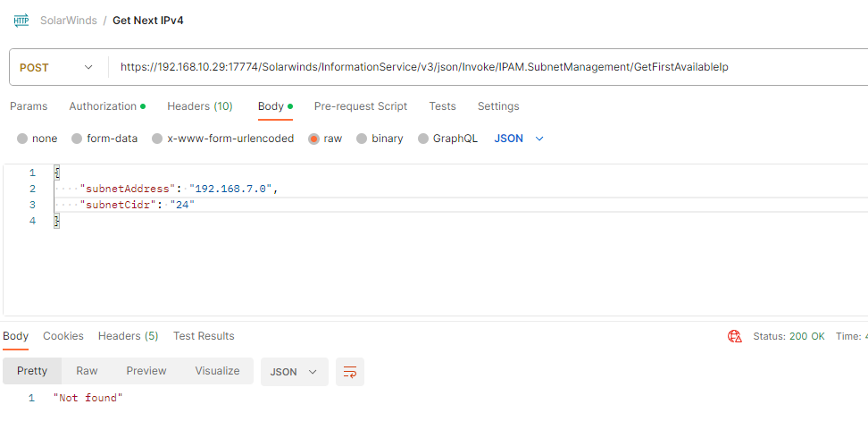Open the Tests tab
Image resolution: width=868 pixels, height=438 pixels.
442,106
